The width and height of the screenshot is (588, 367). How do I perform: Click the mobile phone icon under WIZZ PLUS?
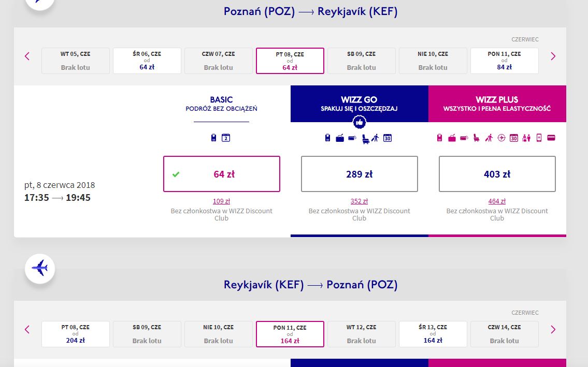(x=539, y=138)
